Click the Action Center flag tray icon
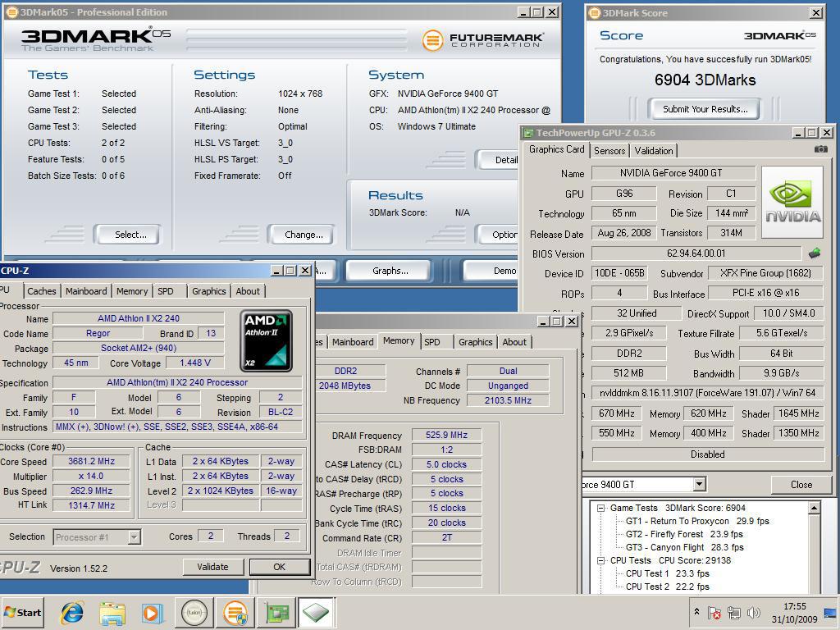 [x=714, y=613]
